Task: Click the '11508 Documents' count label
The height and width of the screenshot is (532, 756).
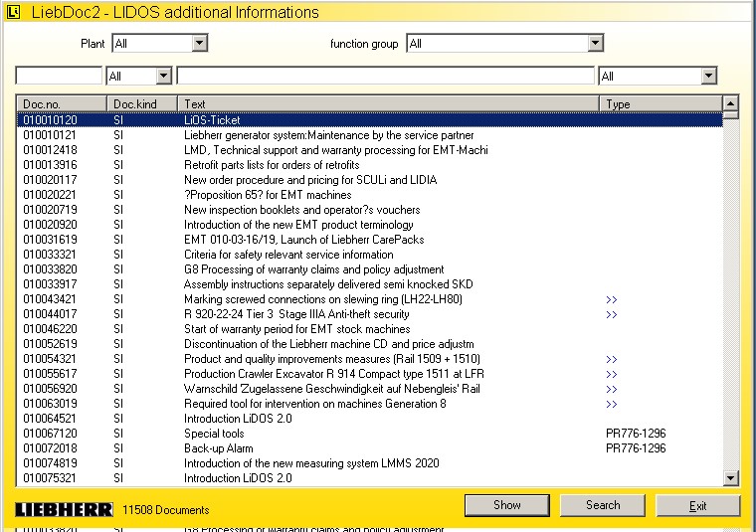Action: coord(166,510)
